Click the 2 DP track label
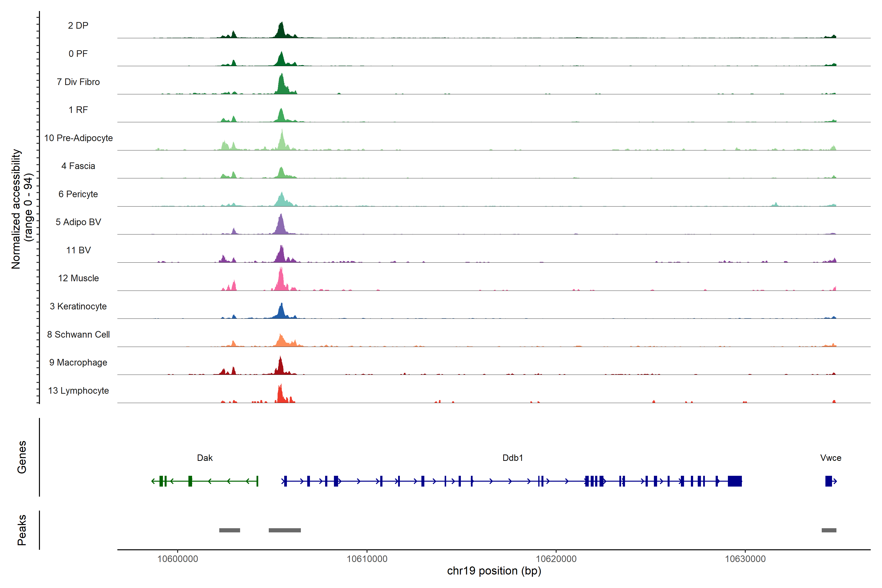This screenshot has height=588, width=882. 78,25
